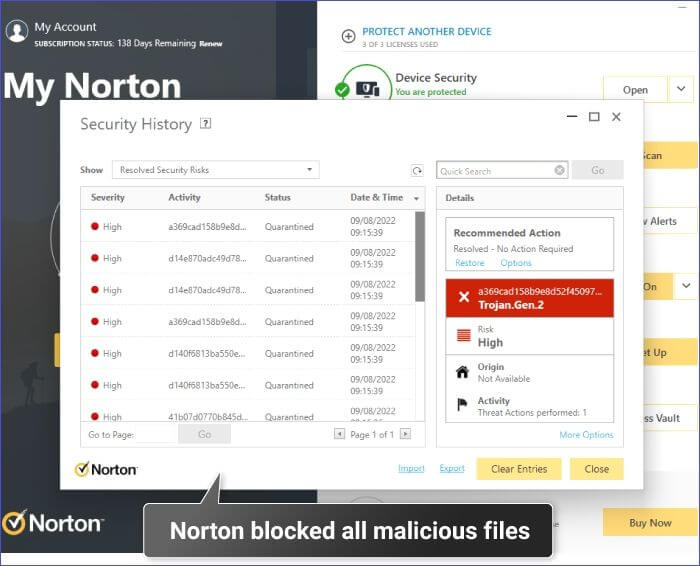Click Clear Entries button

pyautogui.click(x=519, y=469)
